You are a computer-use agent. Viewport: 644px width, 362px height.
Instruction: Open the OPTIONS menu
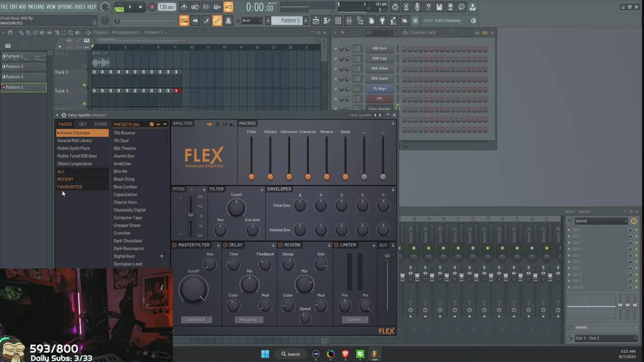[65, 7]
